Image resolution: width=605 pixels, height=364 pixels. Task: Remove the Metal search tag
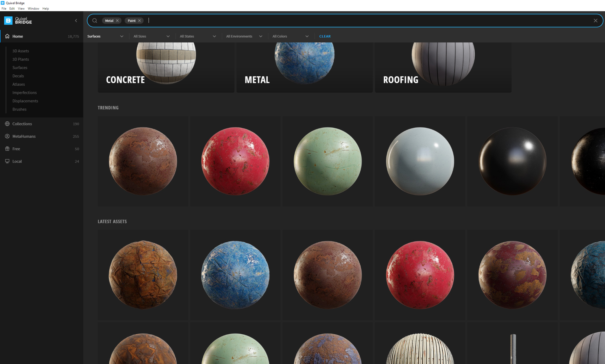pos(117,21)
